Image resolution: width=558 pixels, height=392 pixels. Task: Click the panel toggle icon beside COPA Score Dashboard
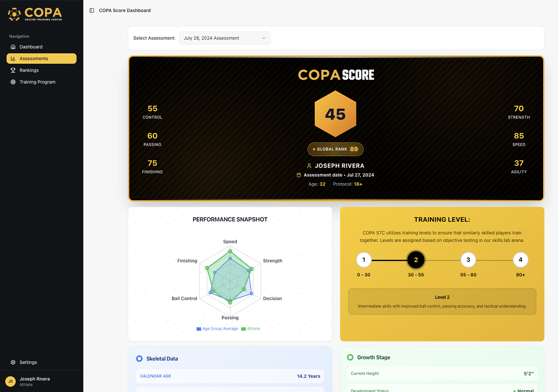(x=91, y=10)
